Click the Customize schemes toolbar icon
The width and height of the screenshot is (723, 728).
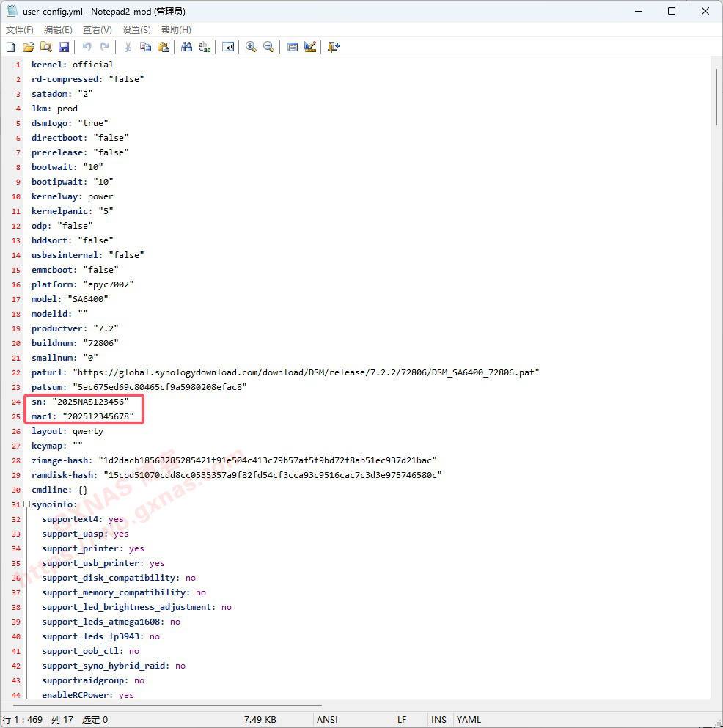(x=310, y=47)
